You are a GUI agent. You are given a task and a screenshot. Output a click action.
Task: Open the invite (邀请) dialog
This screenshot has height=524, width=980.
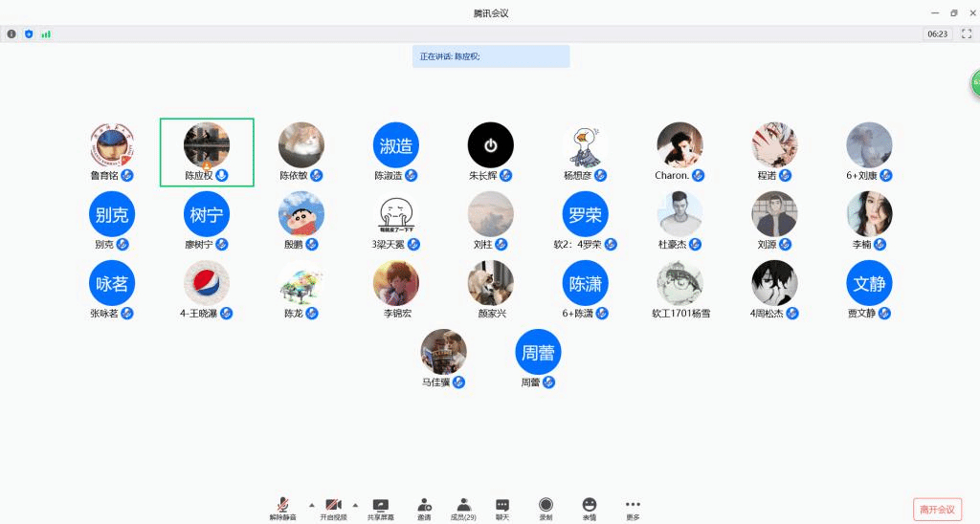click(x=424, y=505)
